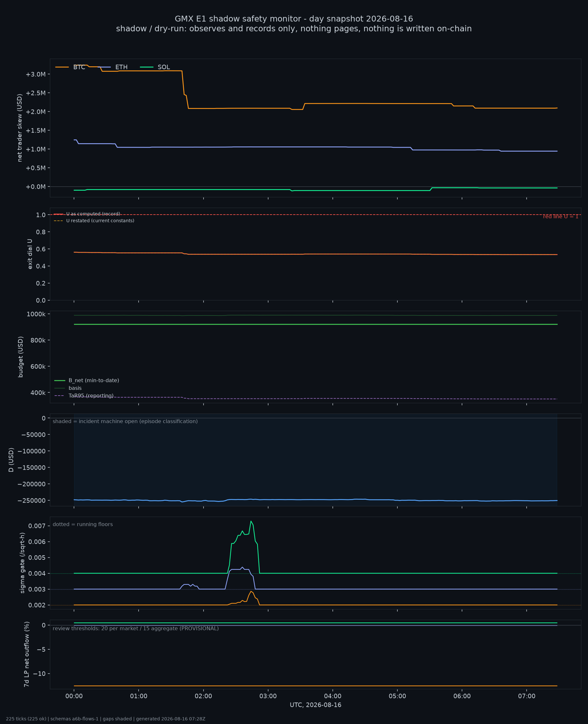Viewport: 588px width, 724px height.
Task: Click the '07:00' time tick label
Action: [527, 696]
